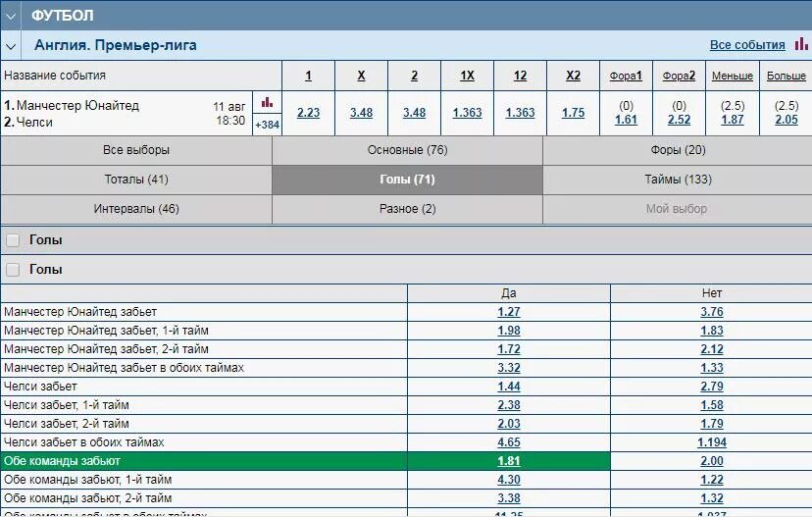This screenshot has width=812, height=517.
Task: Click column header 2
Action: point(414,76)
